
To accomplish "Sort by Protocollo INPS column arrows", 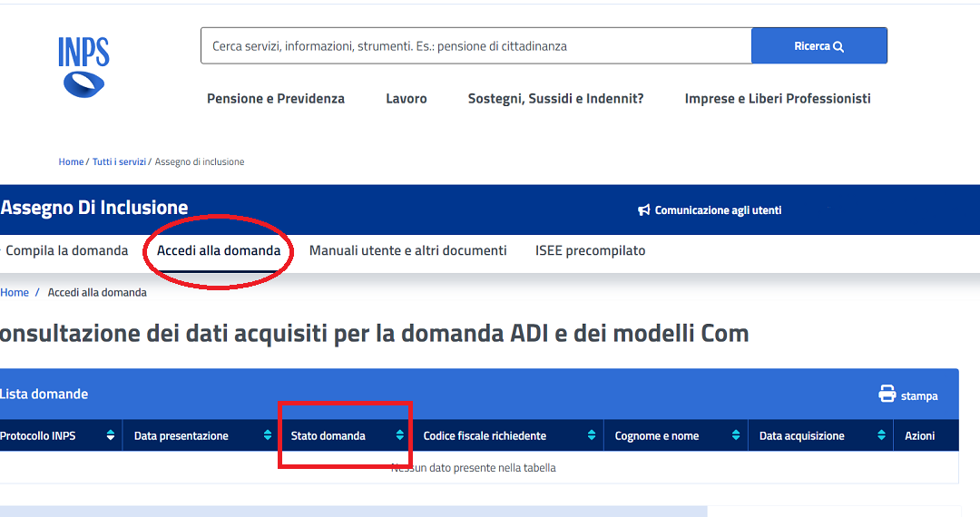I will [111, 435].
